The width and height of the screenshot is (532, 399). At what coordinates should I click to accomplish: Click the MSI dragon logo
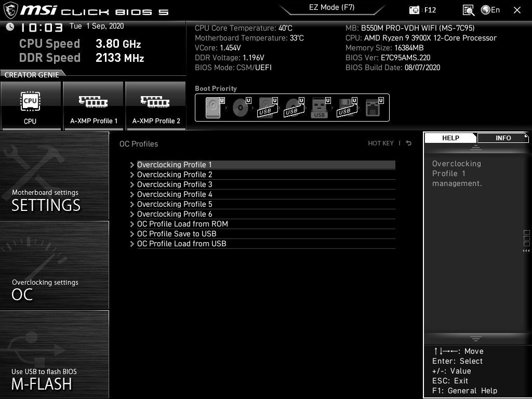pos(10,10)
